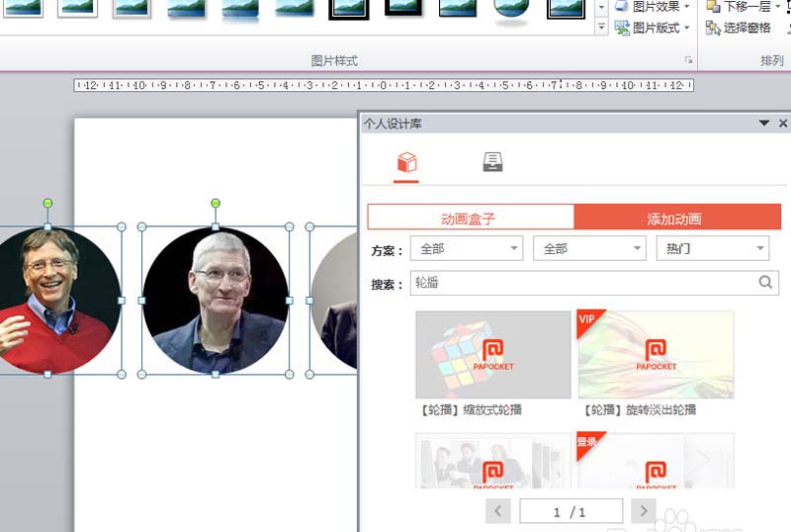The image size is (791, 532).
Task: Go to previous page of results
Action: [498, 511]
